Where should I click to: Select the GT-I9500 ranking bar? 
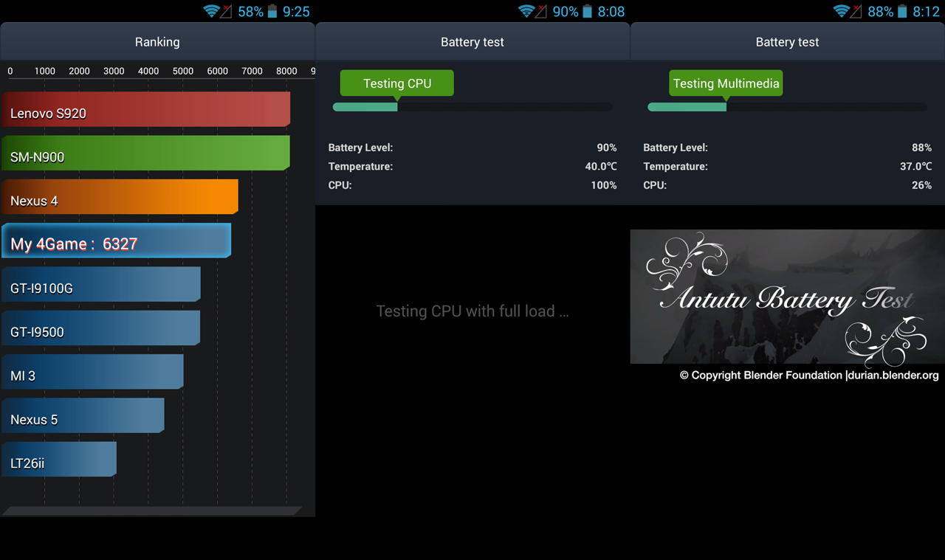coord(100,328)
